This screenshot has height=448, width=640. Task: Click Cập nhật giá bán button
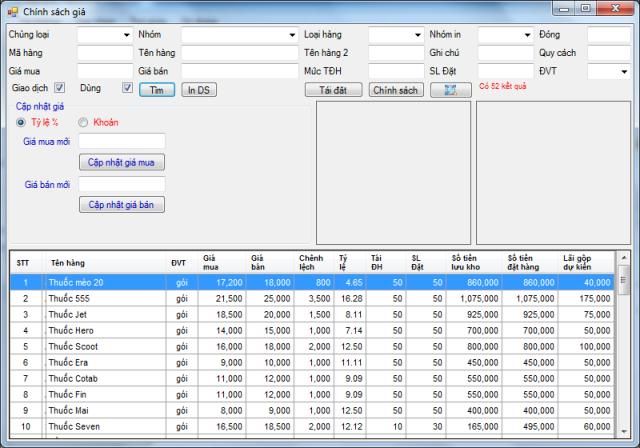click(122, 204)
